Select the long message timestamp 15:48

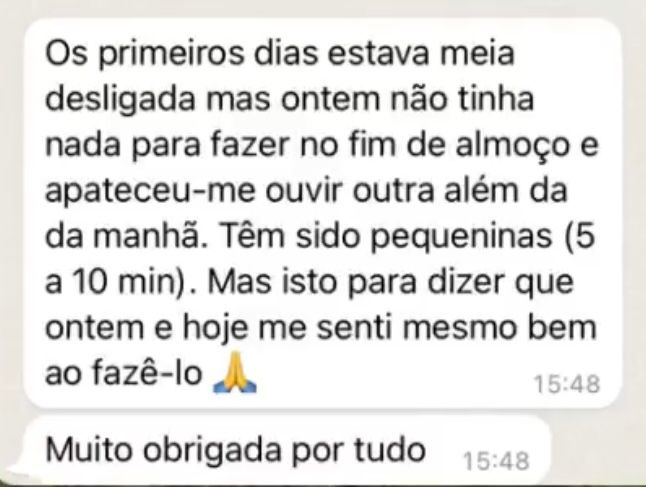(x=567, y=384)
